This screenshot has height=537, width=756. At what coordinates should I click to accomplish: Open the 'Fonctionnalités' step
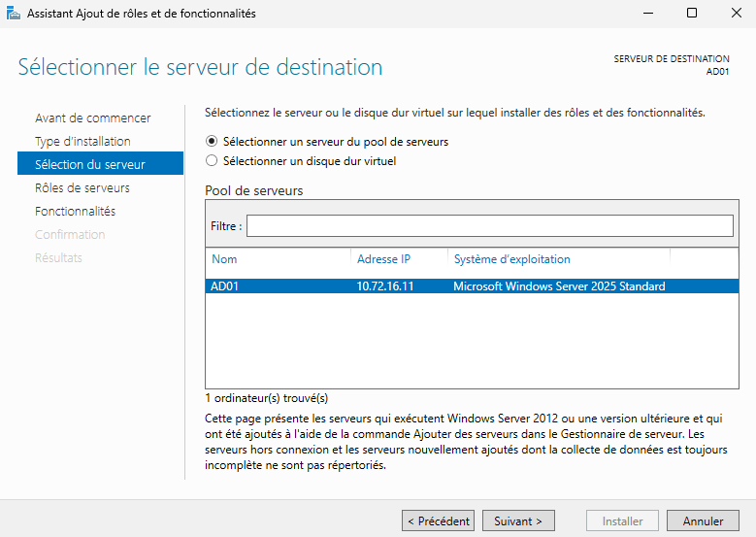click(75, 212)
